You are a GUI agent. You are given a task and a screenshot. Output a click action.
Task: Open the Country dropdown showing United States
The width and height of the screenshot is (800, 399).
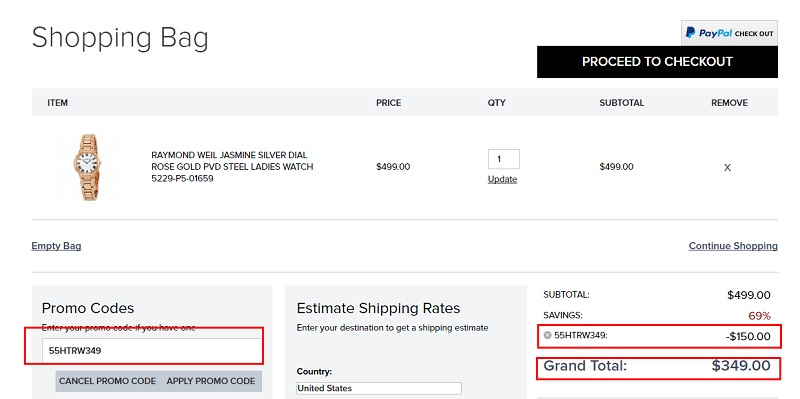(379, 388)
